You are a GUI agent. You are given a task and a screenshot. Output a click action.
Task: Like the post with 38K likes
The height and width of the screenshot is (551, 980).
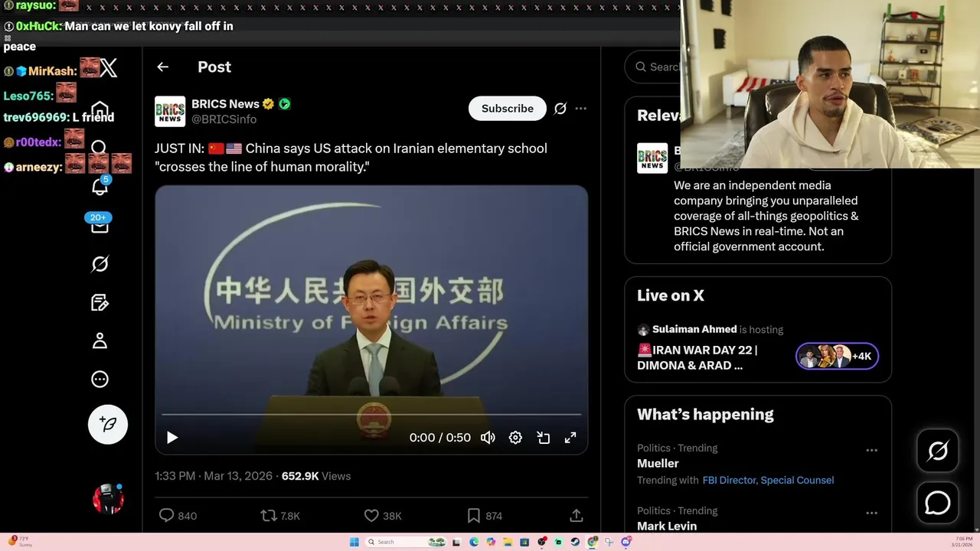383,516
